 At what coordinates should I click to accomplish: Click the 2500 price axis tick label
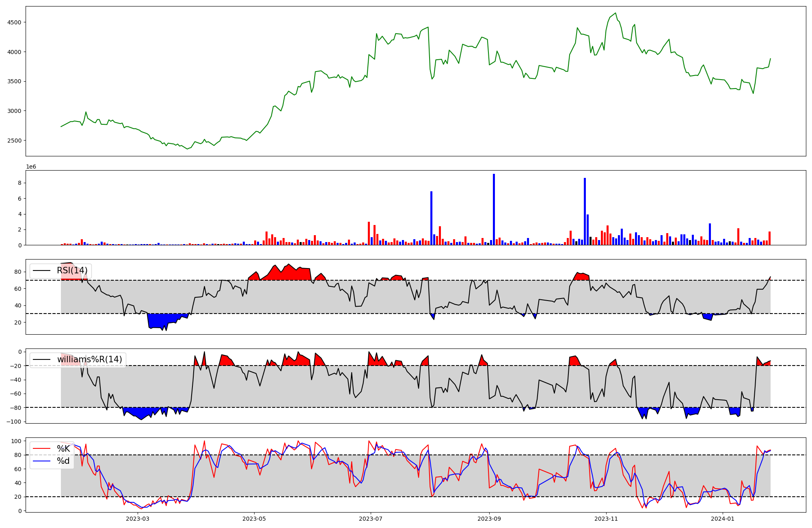(x=15, y=141)
